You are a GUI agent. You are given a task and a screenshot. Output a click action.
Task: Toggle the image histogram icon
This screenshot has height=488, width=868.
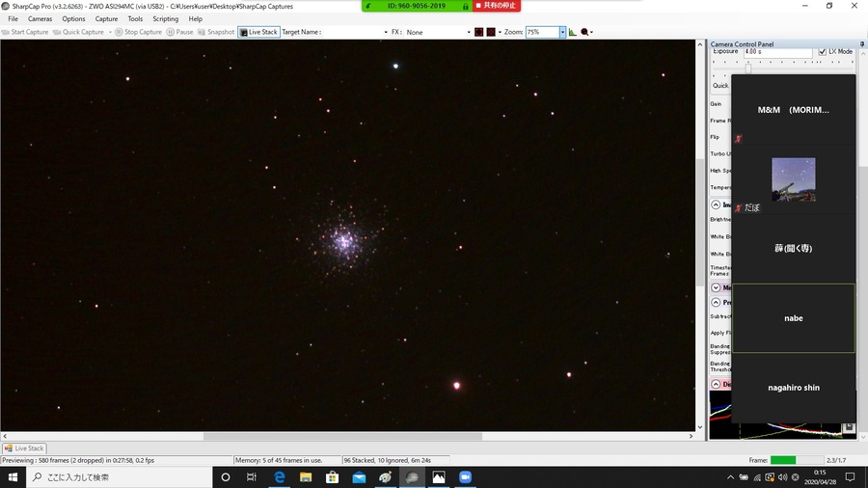coord(572,32)
